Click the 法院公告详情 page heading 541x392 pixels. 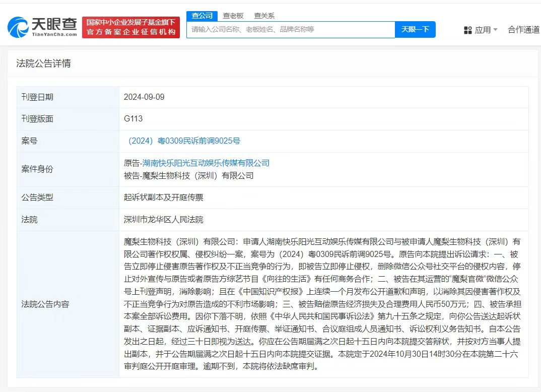click(44, 63)
